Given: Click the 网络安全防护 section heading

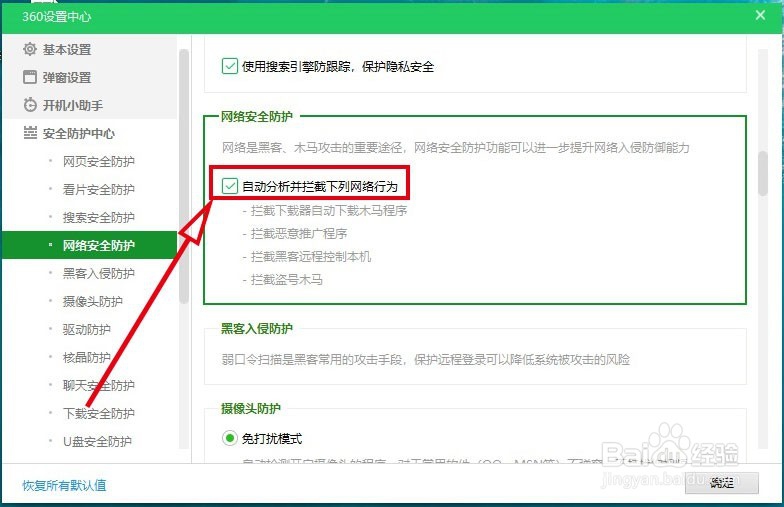Looking at the screenshot, I should coord(257,116).
